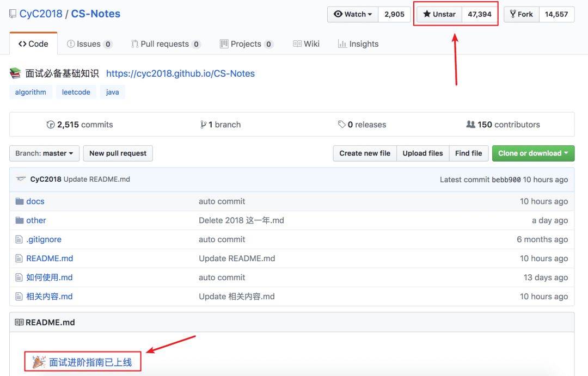The height and width of the screenshot is (376, 588).
Task: Click the Unstar button
Action: (439, 14)
